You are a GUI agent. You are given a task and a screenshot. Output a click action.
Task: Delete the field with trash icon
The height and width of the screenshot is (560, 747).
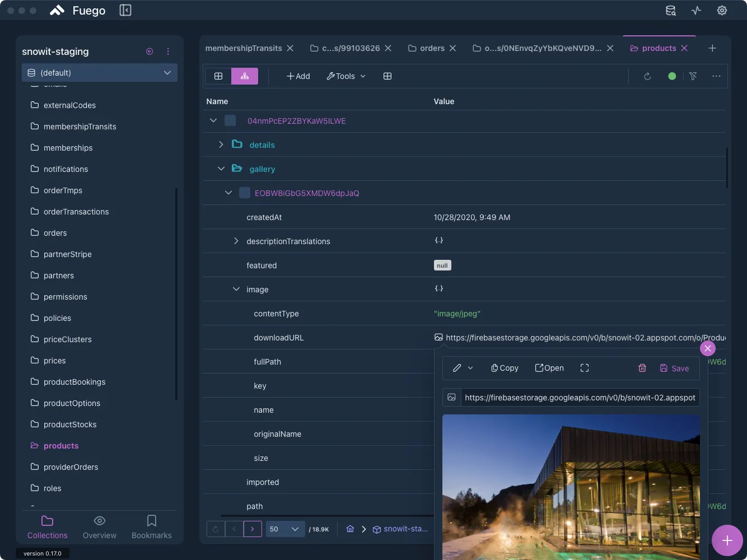click(x=642, y=368)
